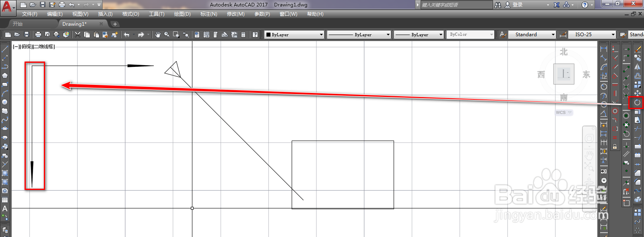The image size is (644, 237).
Task: Click 西 on the ViewCube compass
Action: click(541, 74)
